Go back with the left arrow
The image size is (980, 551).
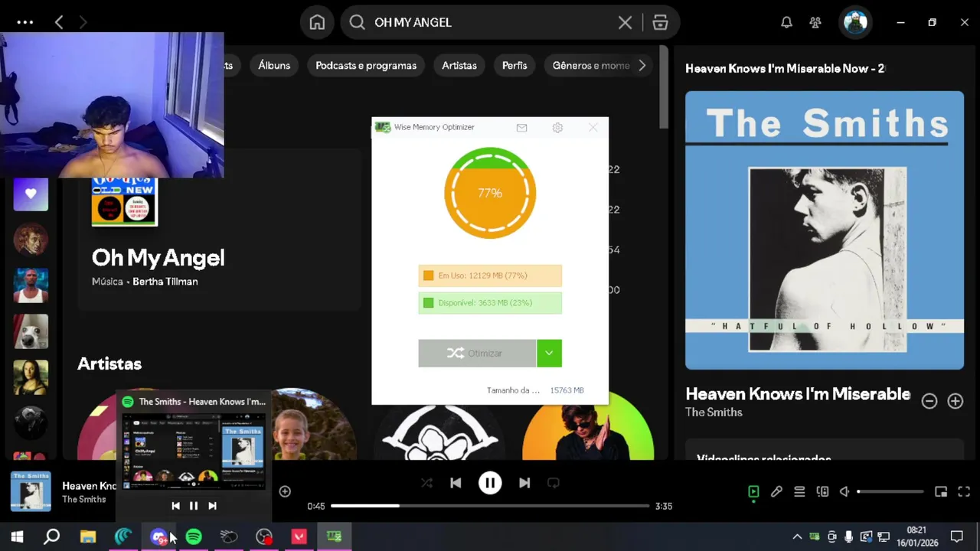[59, 22]
